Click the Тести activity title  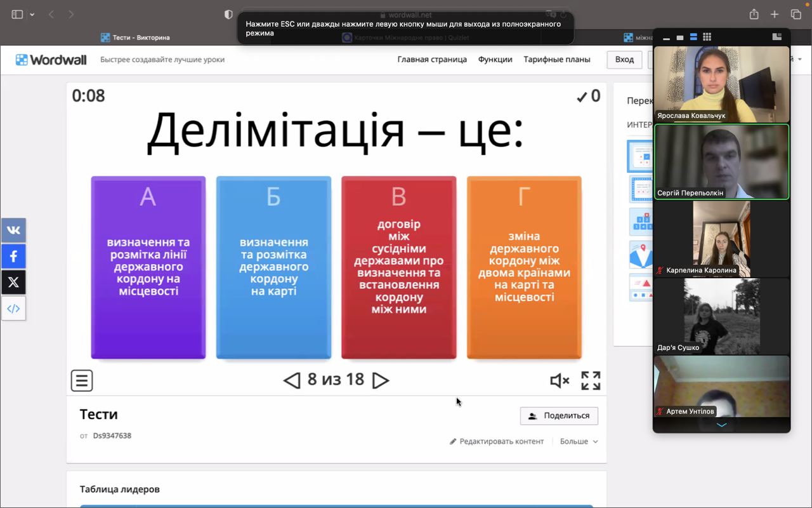click(98, 414)
